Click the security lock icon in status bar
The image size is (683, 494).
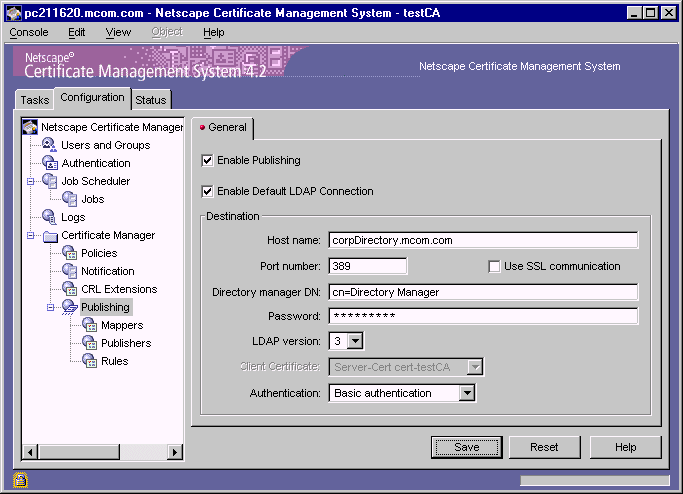point(20,480)
